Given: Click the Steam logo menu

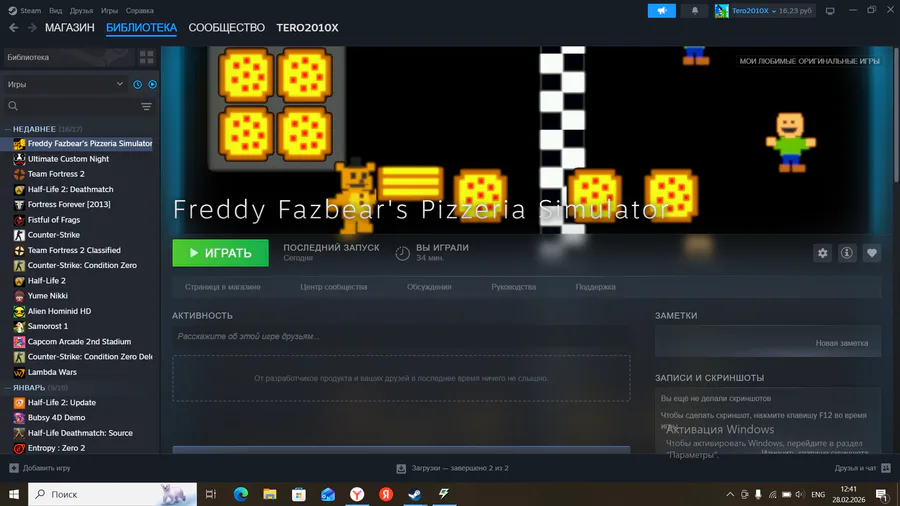Looking at the screenshot, I should coord(13,10).
